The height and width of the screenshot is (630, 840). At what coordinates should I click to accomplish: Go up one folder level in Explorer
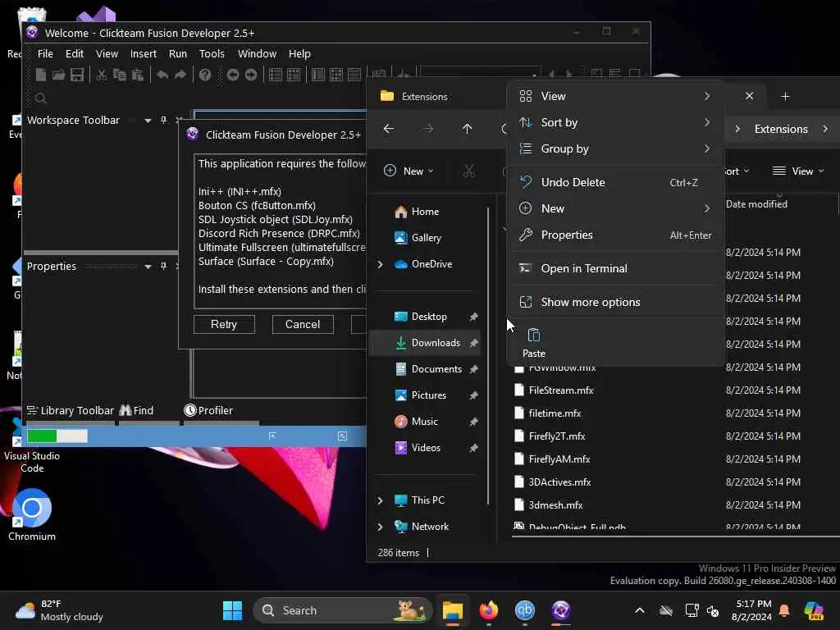pos(467,129)
